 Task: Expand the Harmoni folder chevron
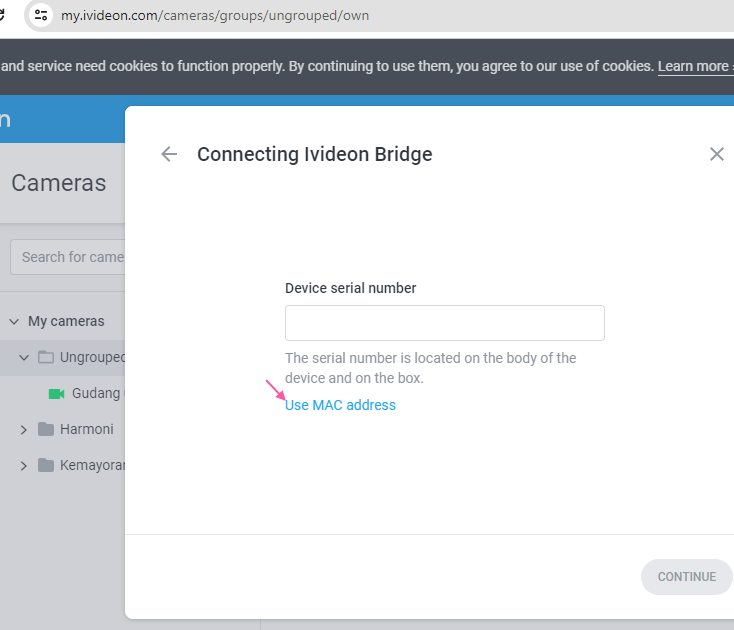(24, 430)
